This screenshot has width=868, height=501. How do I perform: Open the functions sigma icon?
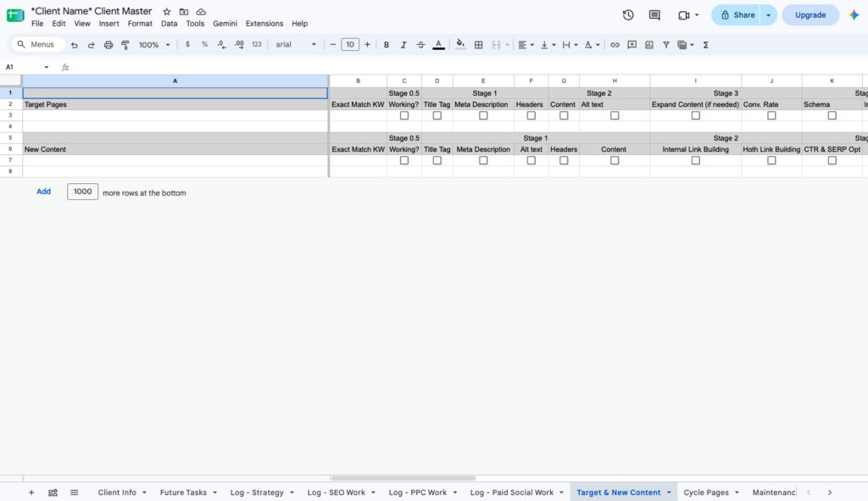point(706,45)
